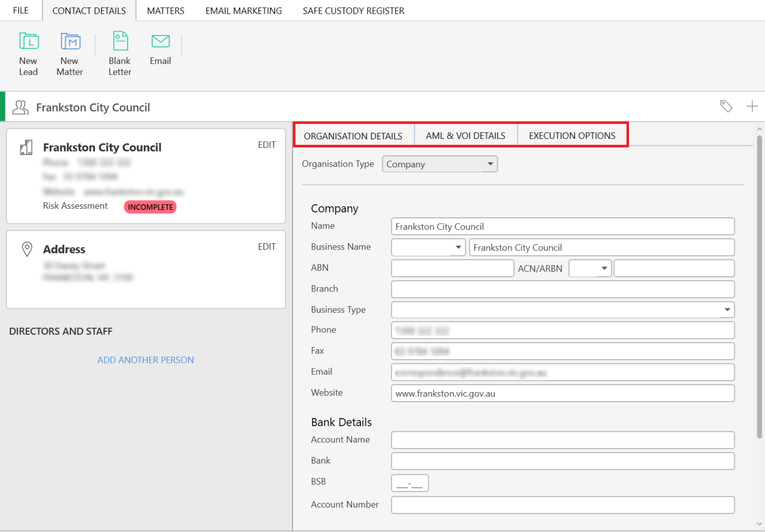765x532 pixels.
Task: Open the Execution Options tab
Action: pos(572,136)
